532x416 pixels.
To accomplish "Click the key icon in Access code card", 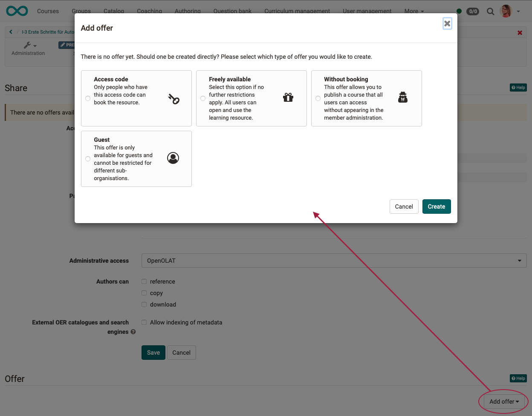I will [x=173, y=99].
